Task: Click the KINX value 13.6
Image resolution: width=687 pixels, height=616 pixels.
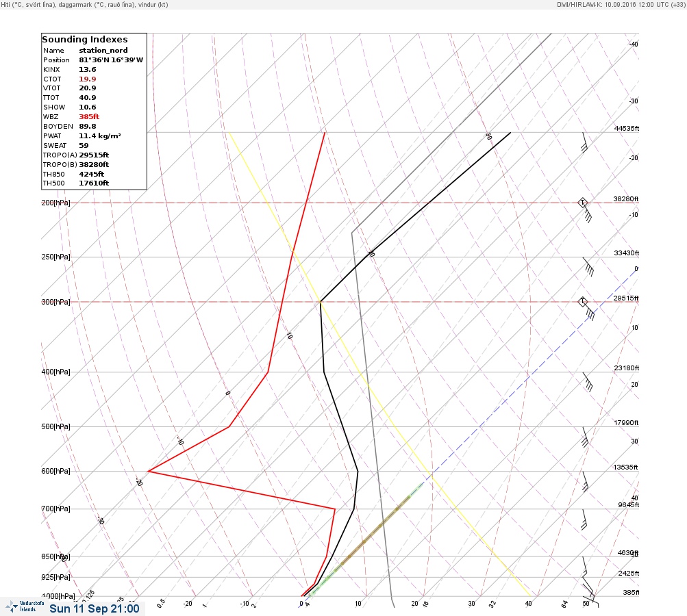Action: [x=88, y=70]
